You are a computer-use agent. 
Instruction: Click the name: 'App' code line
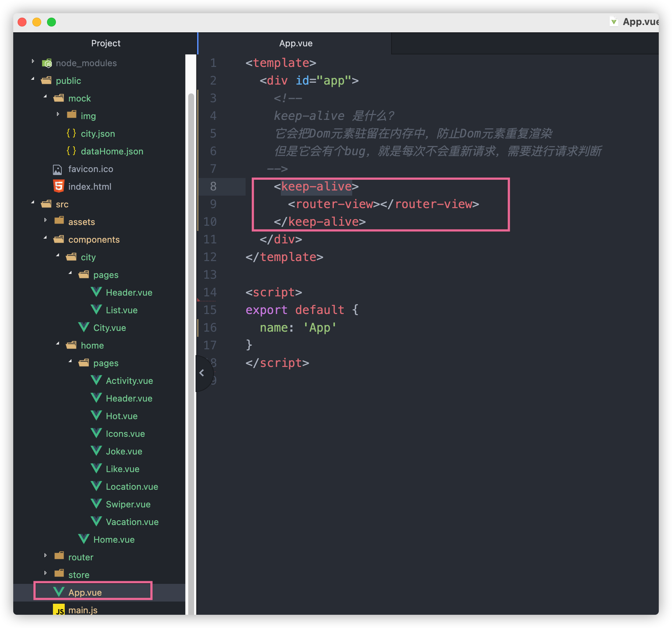click(298, 328)
